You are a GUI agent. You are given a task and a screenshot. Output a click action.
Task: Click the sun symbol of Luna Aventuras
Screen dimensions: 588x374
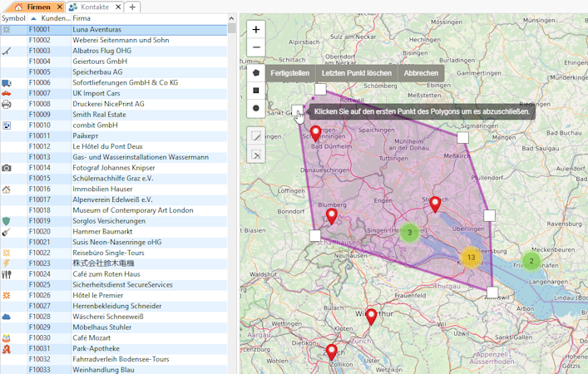(7, 30)
